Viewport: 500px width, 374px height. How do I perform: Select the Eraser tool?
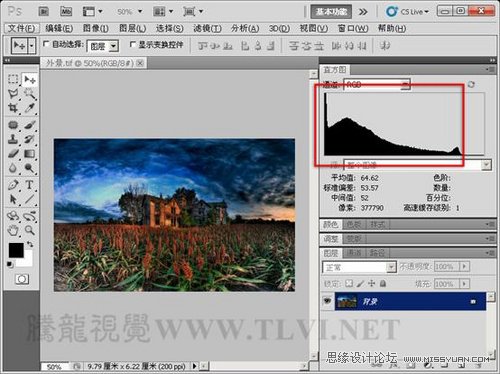(13, 153)
